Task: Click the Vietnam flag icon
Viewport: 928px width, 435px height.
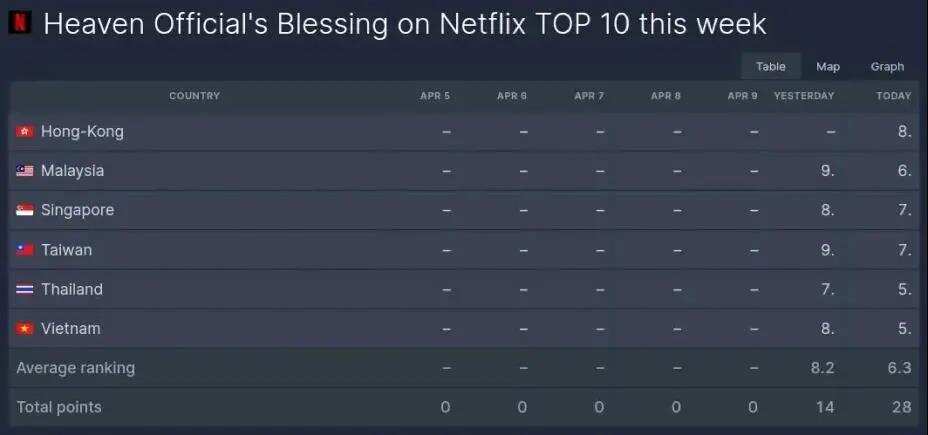Action: tap(25, 329)
